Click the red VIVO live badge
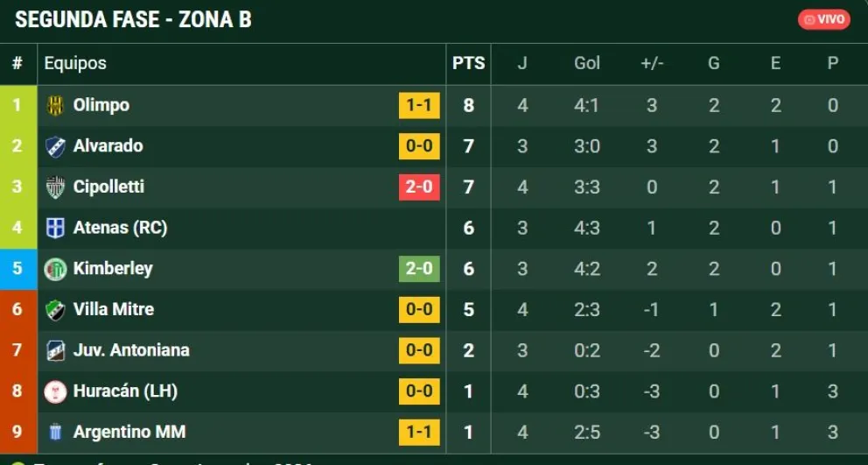The image size is (868, 465). click(x=823, y=19)
